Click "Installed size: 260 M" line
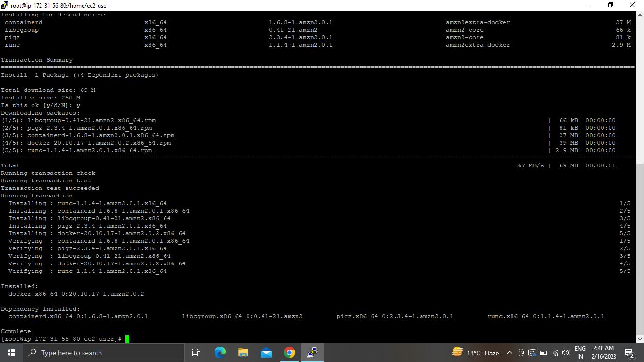Image resolution: width=644 pixels, height=362 pixels. click(x=41, y=98)
